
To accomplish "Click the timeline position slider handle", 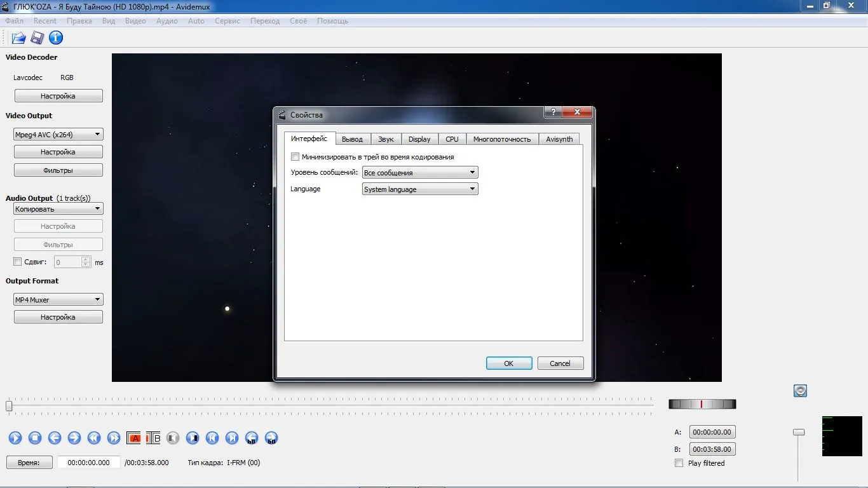I will [9, 405].
